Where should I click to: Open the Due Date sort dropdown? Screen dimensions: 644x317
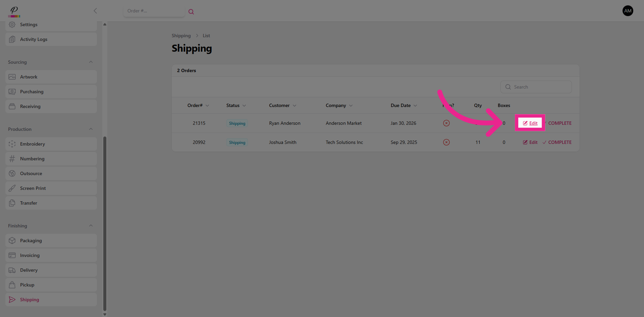pyautogui.click(x=415, y=105)
